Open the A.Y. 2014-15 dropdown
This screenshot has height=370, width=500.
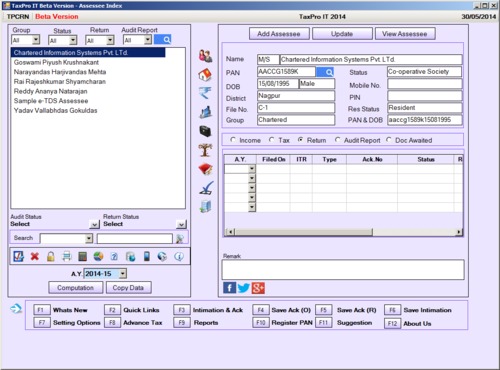[123, 274]
